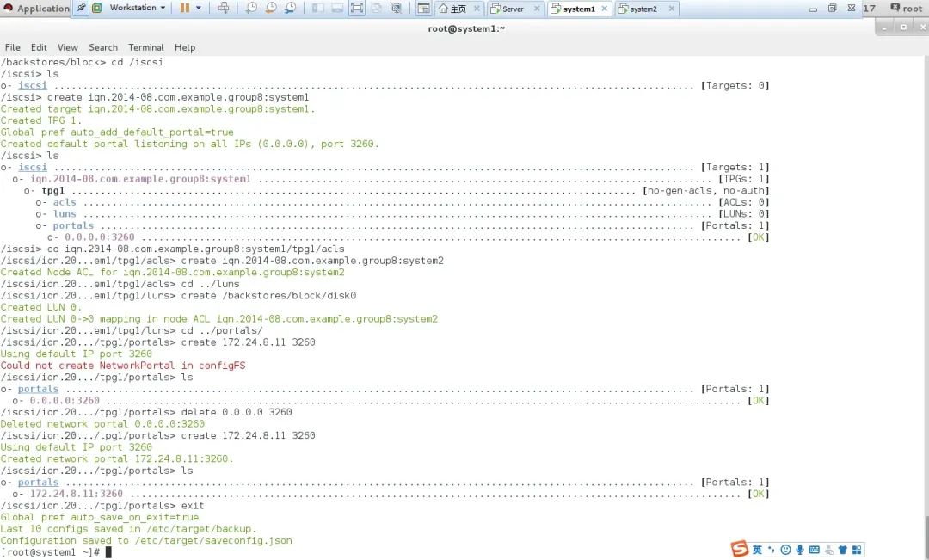Open the terminal Search menu
929x560 pixels.
click(x=103, y=47)
